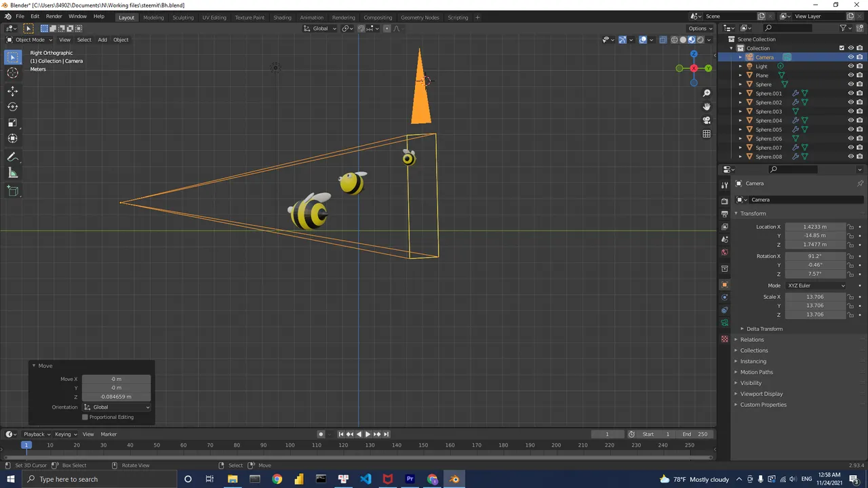Open the Tool properties tab icon
Viewport: 868px width, 488px height.
(724, 185)
